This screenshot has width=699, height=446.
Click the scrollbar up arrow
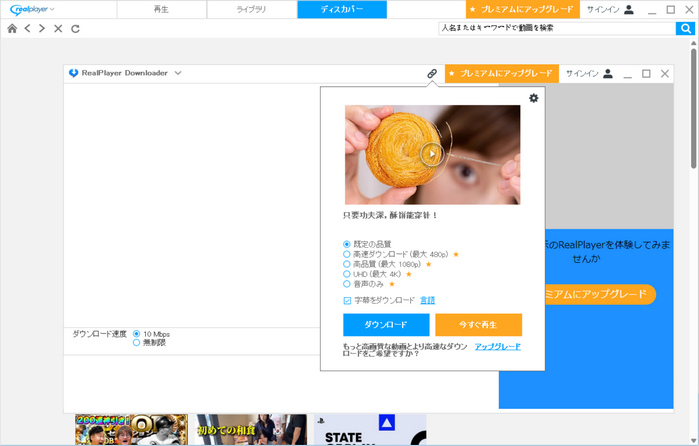pyautogui.click(x=694, y=43)
